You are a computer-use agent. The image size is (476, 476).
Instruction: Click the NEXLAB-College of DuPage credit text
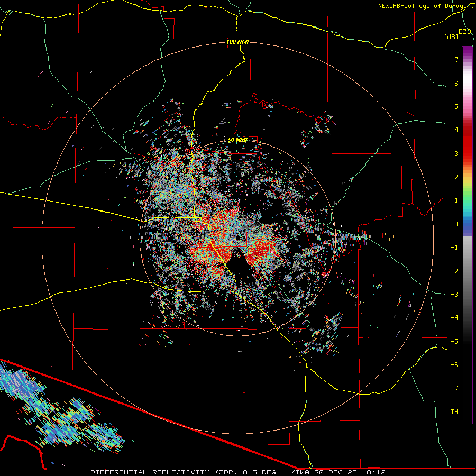tap(425, 6)
